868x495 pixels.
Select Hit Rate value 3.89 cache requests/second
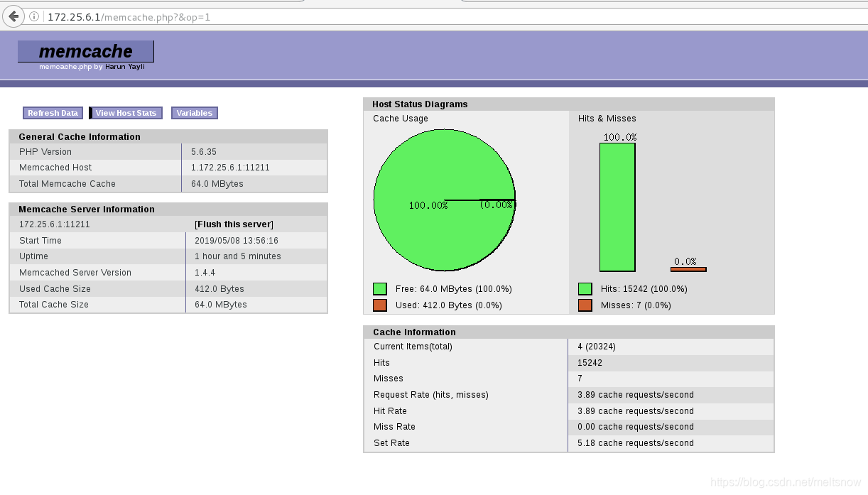coord(636,411)
